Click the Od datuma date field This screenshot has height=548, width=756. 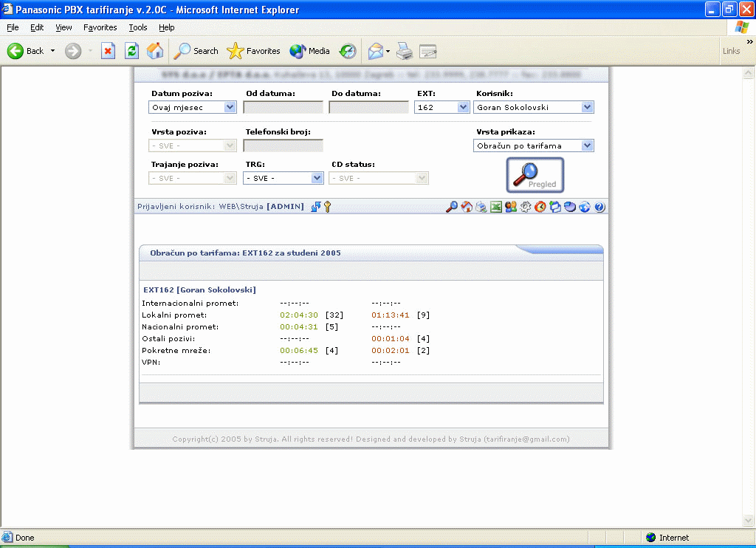pos(283,107)
